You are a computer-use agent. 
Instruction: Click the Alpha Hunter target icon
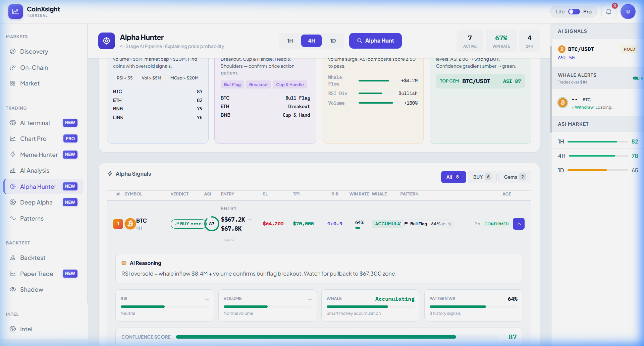coord(107,41)
